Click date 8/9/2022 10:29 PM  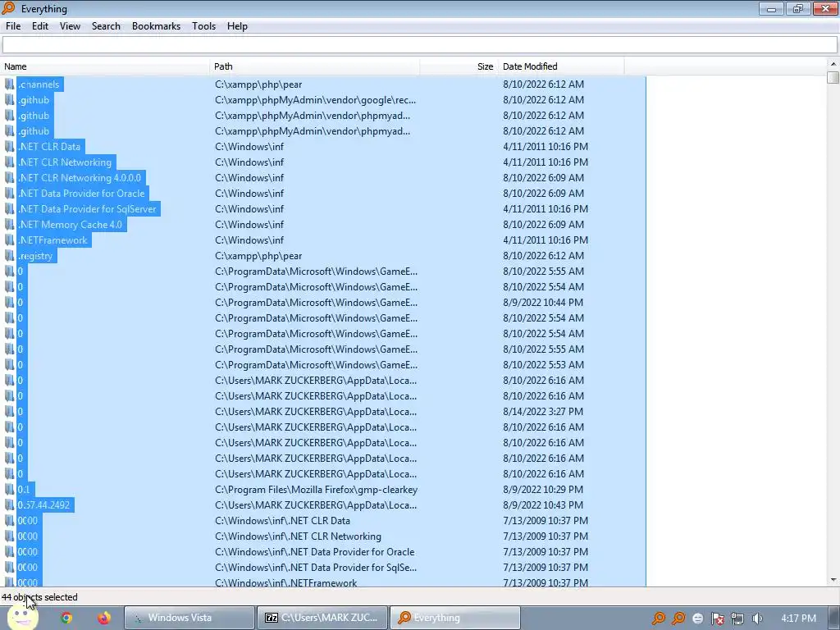pyautogui.click(x=543, y=489)
